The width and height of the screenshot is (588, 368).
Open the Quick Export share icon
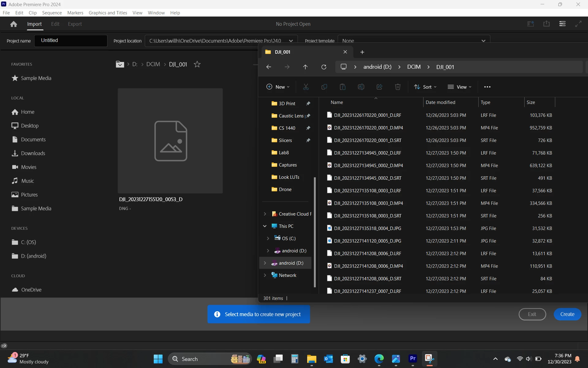pos(546,24)
